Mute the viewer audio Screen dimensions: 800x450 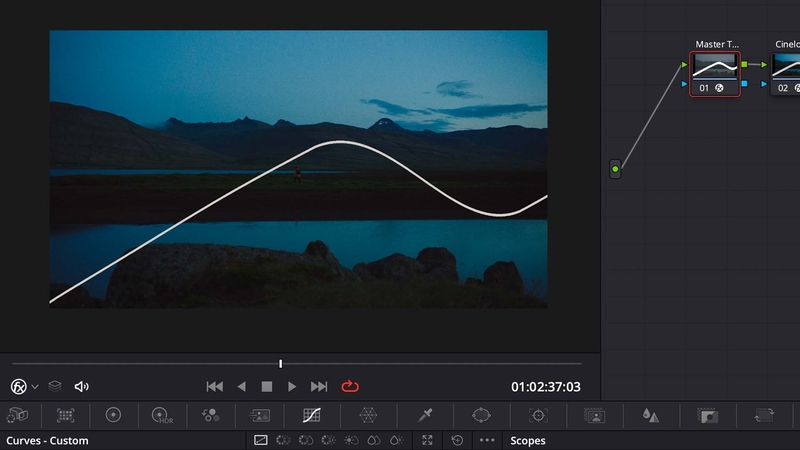[82, 386]
